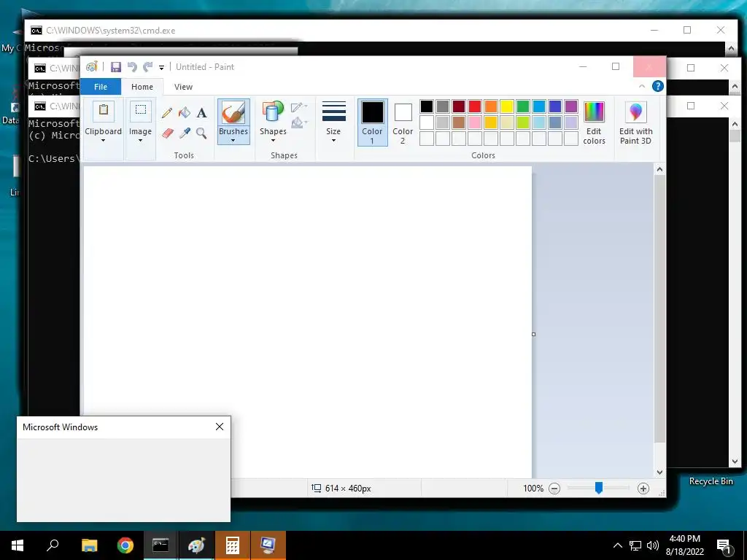This screenshot has width=747, height=560.
Task: Pick the red color swatch
Action: pyautogui.click(x=474, y=106)
